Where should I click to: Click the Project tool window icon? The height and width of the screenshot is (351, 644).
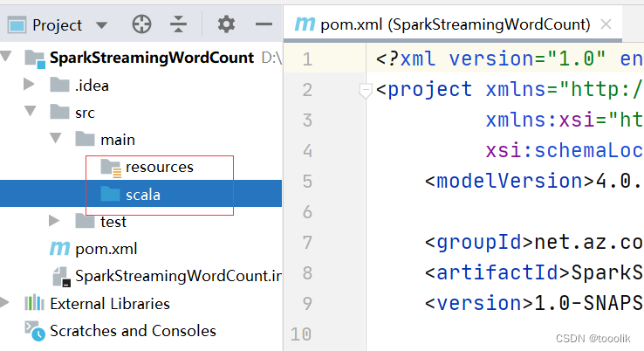coord(17,25)
